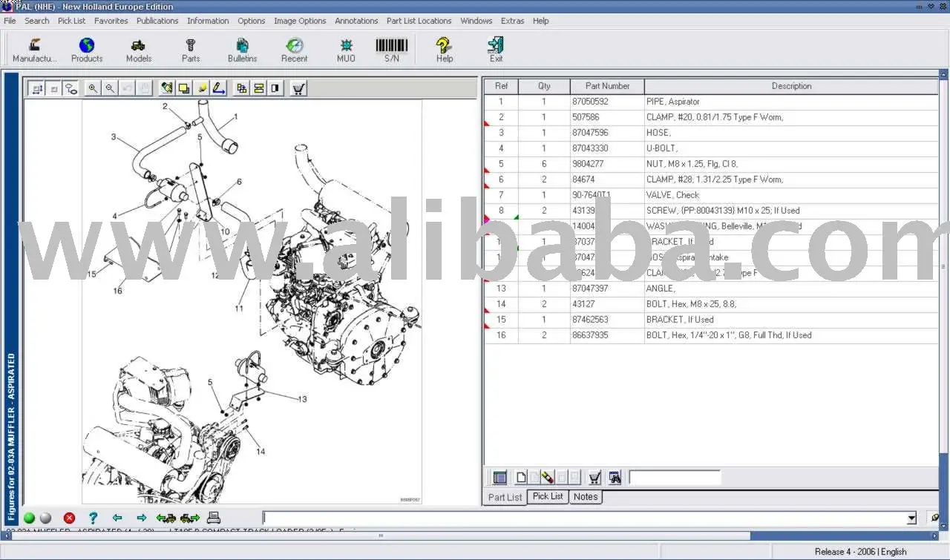
Task: Click the printer icon in bottom toolbar
Action: (214, 518)
